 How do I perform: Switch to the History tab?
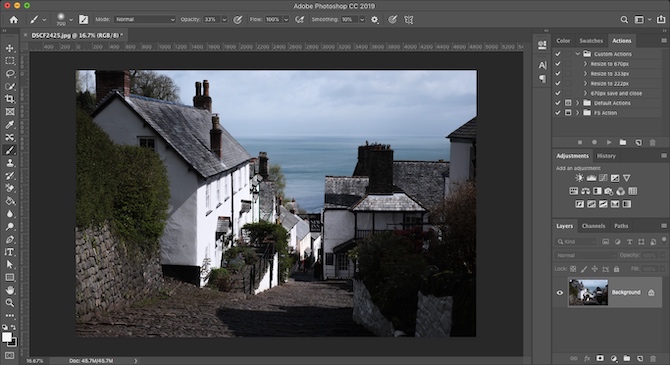point(606,156)
